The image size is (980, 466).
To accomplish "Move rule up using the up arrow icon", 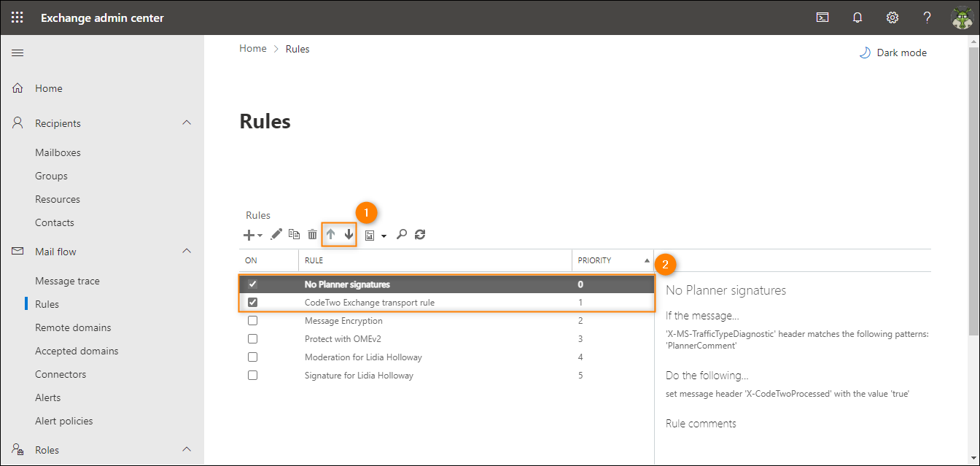I will tap(331, 235).
